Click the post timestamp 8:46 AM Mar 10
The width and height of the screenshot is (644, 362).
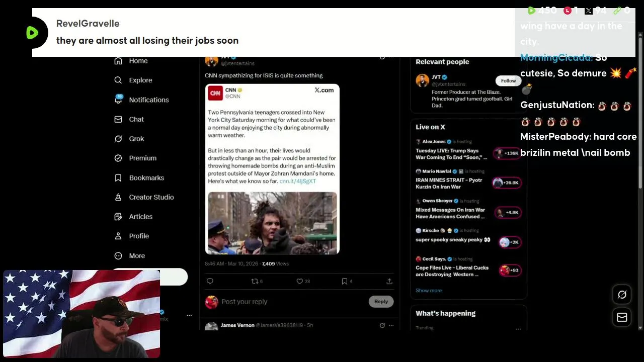231,263
